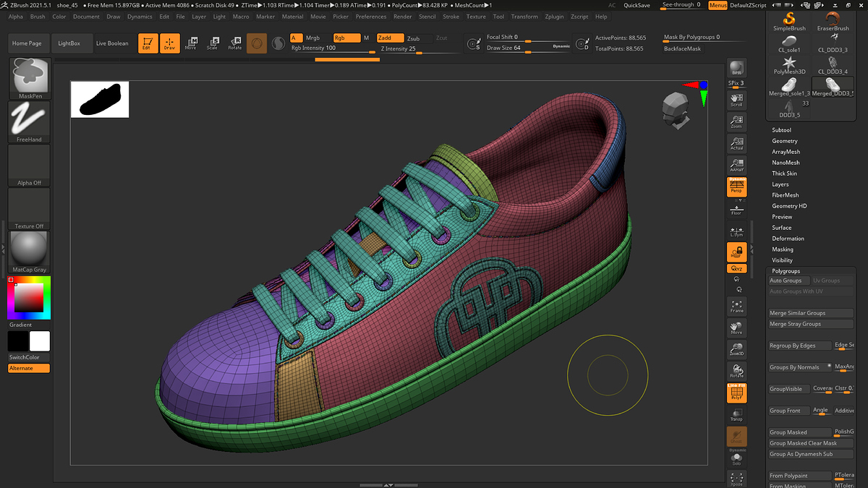Open the Preferences menu

point(371,17)
